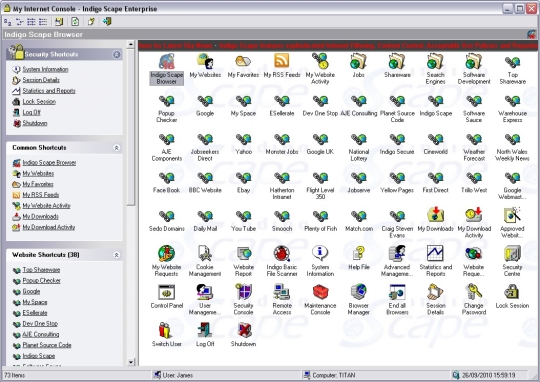Collapse the Common Shortcuts panel
This screenshot has height=382, width=540.
pos(116,148)
